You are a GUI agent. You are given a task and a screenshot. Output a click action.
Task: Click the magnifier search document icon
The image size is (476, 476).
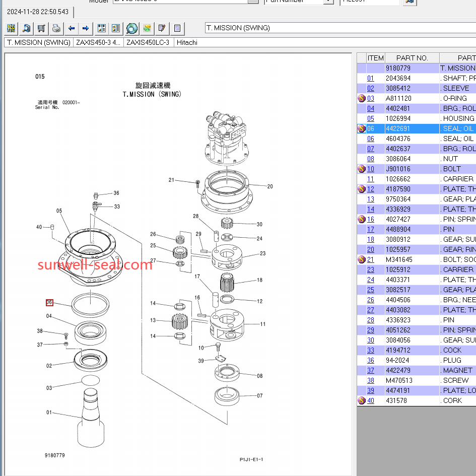26,28
